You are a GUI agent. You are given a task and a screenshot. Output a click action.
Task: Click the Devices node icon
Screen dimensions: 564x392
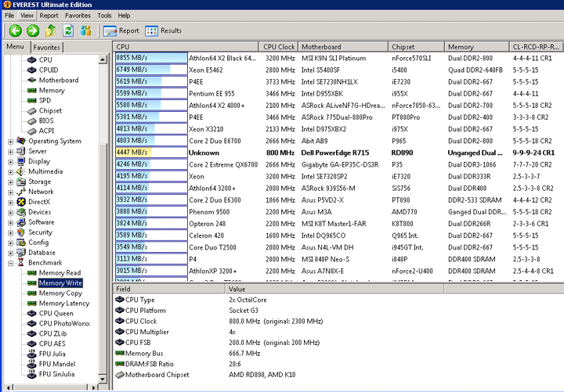pyautogui.click(x=21, y=212)
